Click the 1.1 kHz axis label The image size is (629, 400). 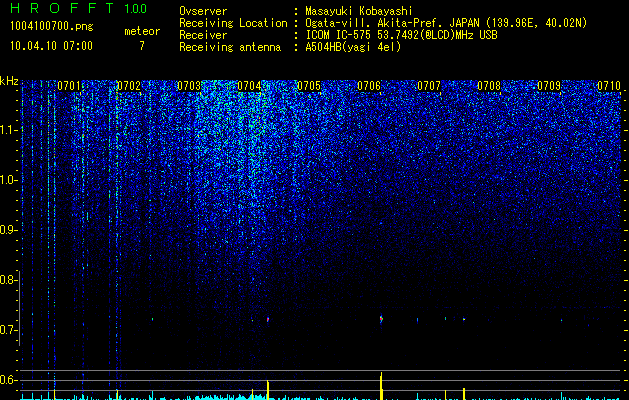click(x=9, y=130)
